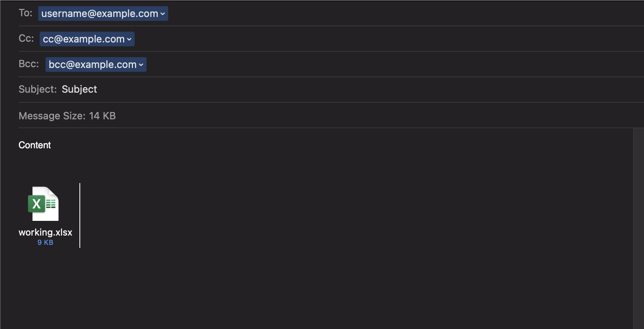Image resolution: width=644 pixels, height=329 pixels.
Task: Expand the username@example.com recipient chevron
Action: click(163, 14)
